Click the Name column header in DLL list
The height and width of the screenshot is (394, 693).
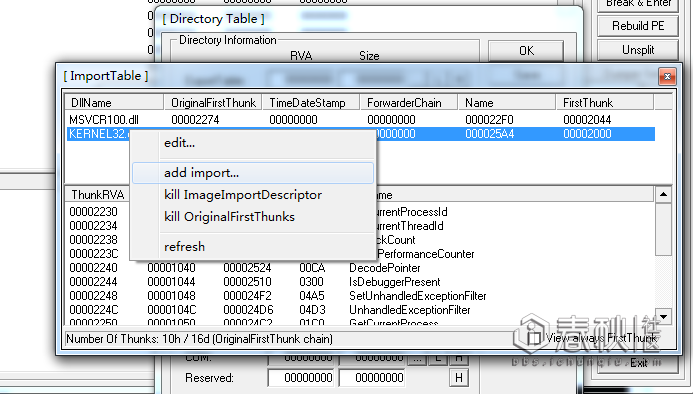tap(507, 103)
